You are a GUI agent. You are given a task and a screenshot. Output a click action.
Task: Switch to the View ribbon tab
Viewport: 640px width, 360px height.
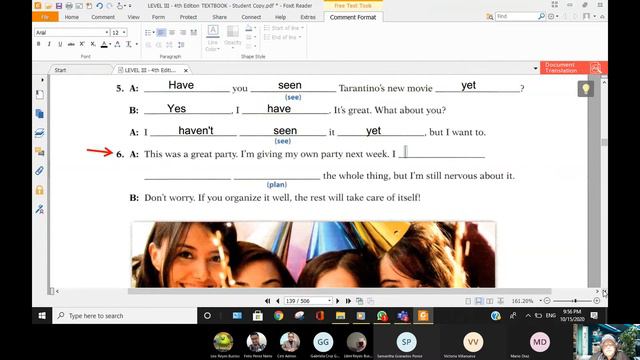pos(133,17)
